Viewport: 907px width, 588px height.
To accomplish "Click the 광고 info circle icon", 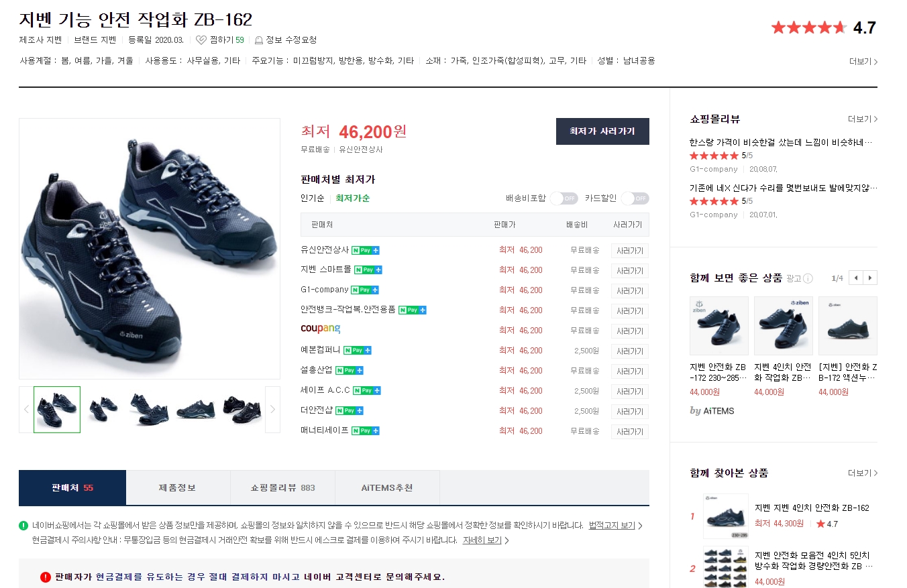I will point(808,278).
